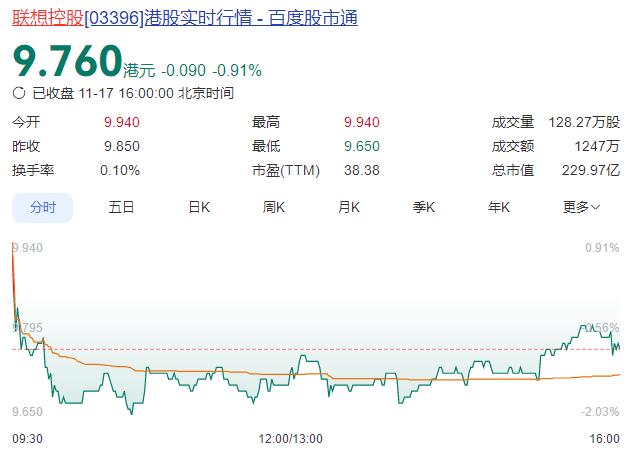Show the 日K daily candlestick chart
The width and height of the screenshot is (630, 456).
(x=199, y=207)
